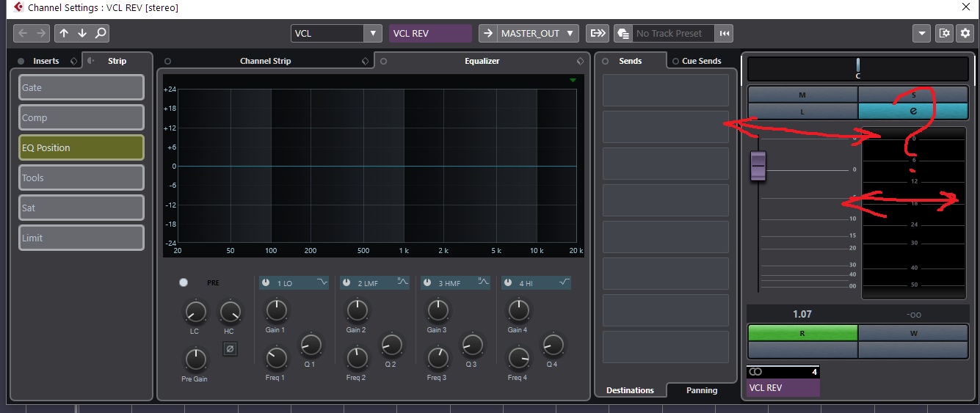Select the Cue Sends tab
The image size is (980, 413).
click(702, 61)
